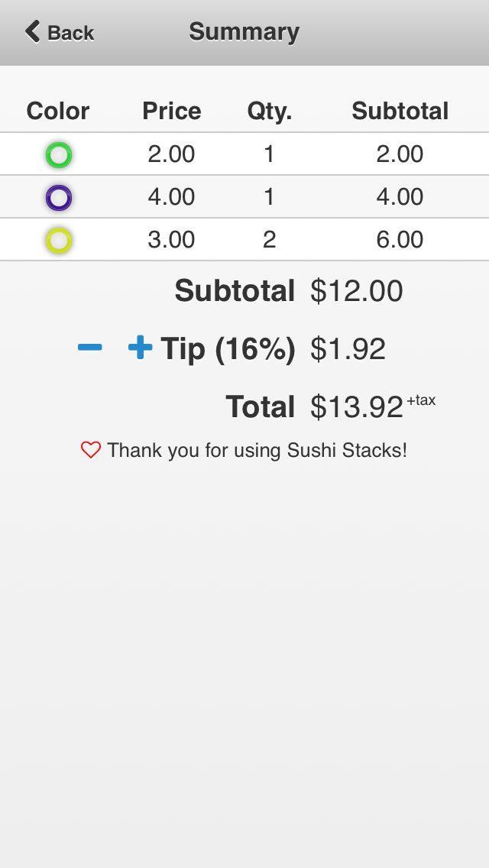Tap the Back chevron arrow
Screen dimensions: 489x868
click(x=33, y=32)
